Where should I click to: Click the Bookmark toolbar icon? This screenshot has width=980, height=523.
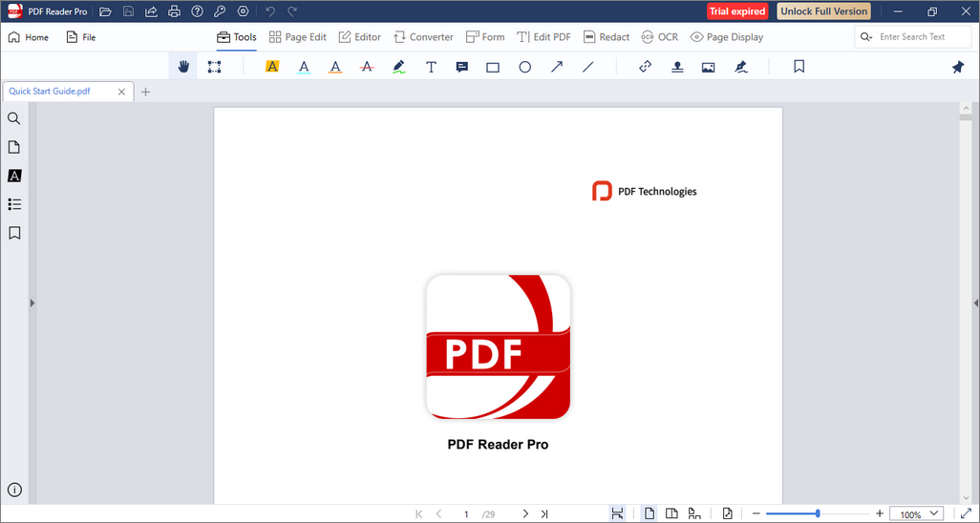[799, 66]
